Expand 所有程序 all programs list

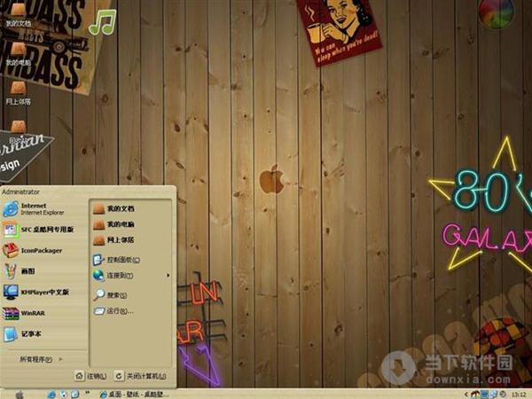41,359
